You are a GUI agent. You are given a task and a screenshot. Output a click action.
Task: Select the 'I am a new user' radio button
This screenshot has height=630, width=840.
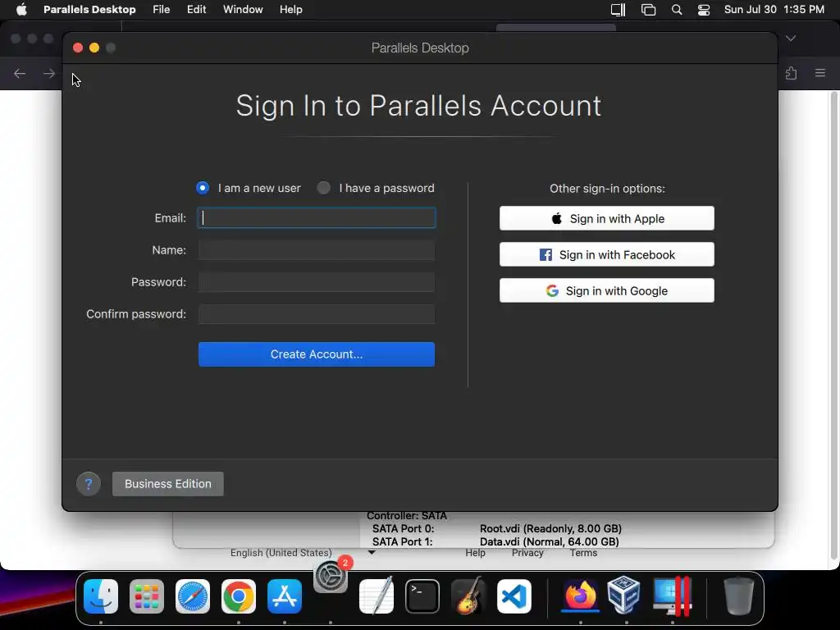(x=203, y=188)
